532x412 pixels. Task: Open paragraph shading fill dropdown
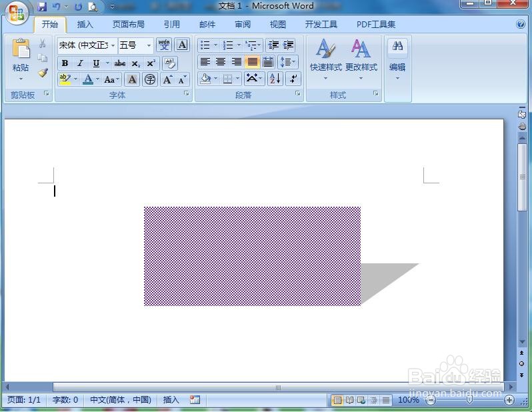click(216, 79)
